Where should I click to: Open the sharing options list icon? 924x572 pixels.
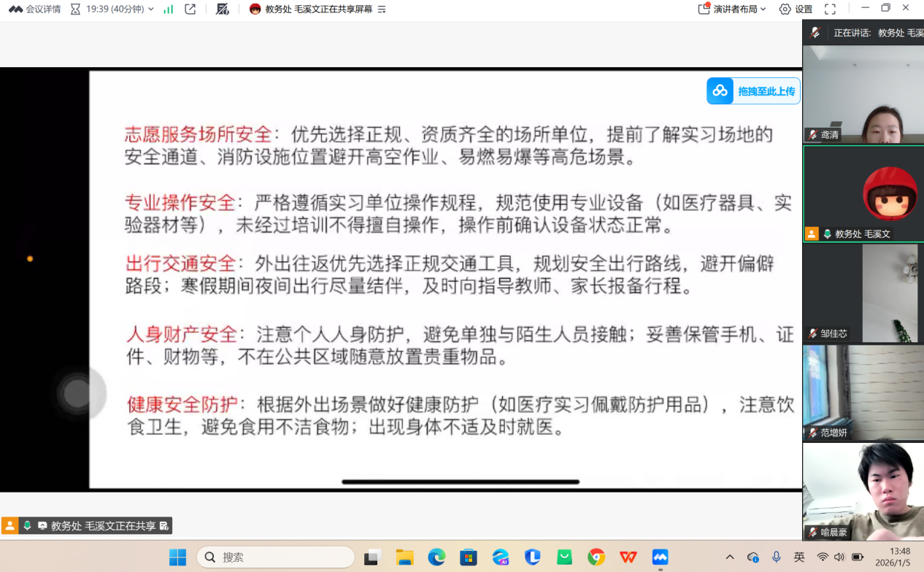382,9
